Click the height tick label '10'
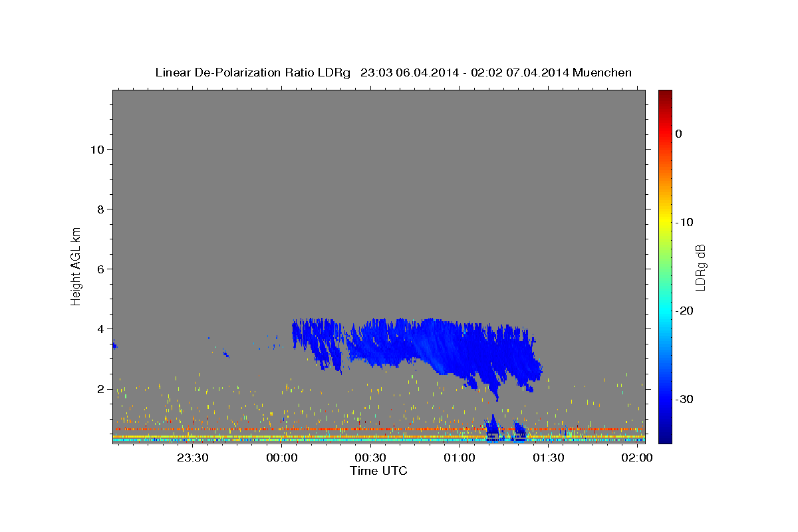Viewport: 798px width, 532px height. point(97,149)
